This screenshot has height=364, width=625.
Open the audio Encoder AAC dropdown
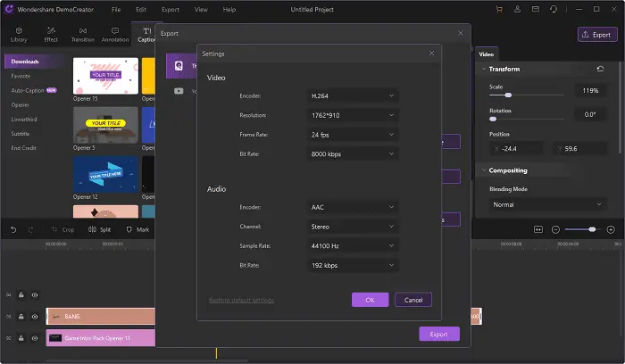tap(353, 207)
